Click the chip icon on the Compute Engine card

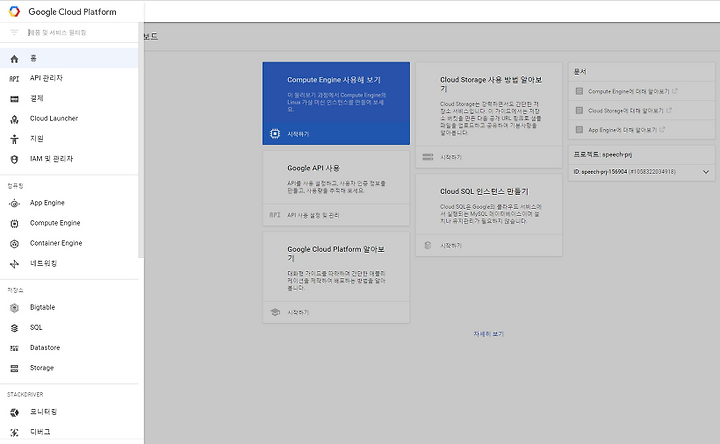(x=275, y=134)
